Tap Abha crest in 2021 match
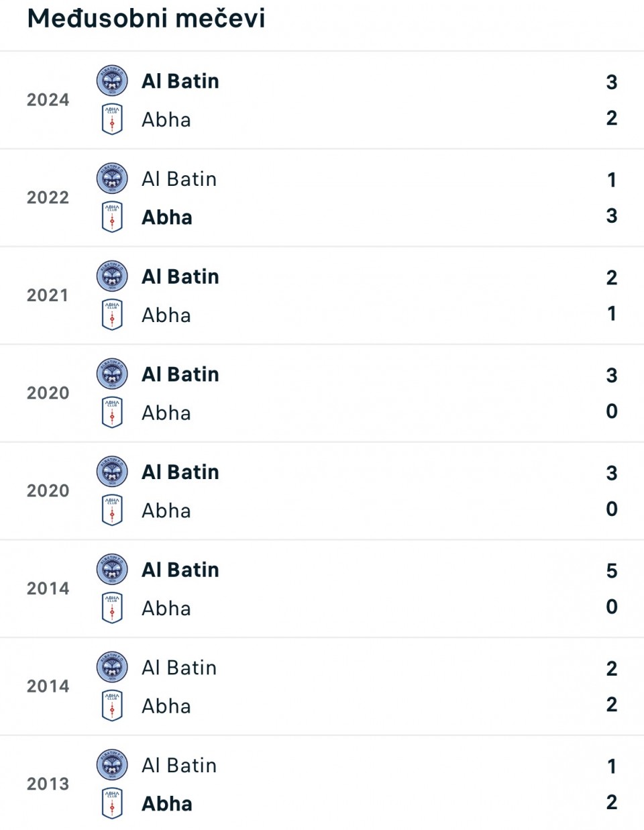Image resolution: width=644 pixels, height=830 pixels. click(x=112, y=315)
